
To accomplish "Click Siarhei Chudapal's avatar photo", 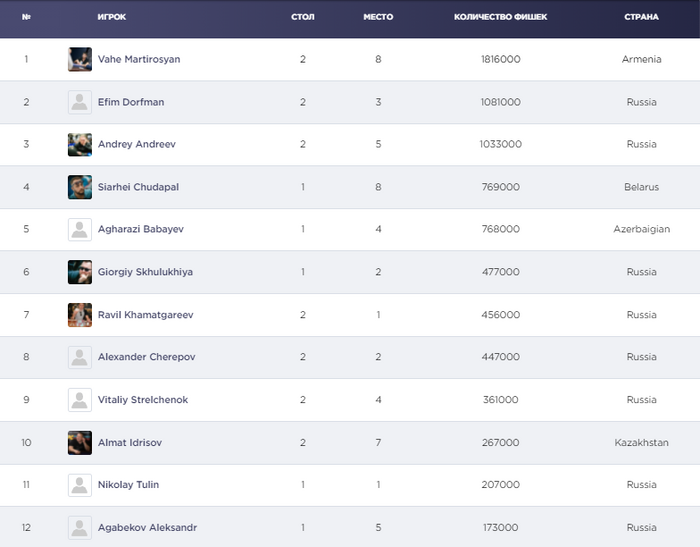I will pos(80,187).
